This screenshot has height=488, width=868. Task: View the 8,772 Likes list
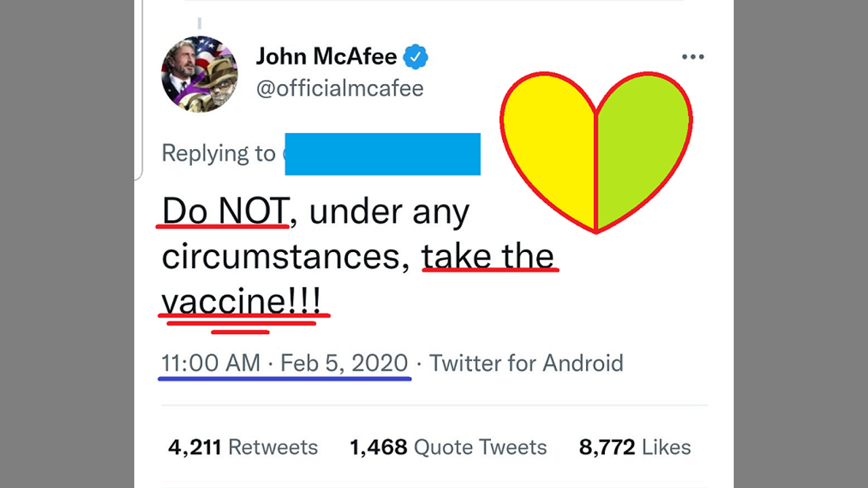click(635, 447)
